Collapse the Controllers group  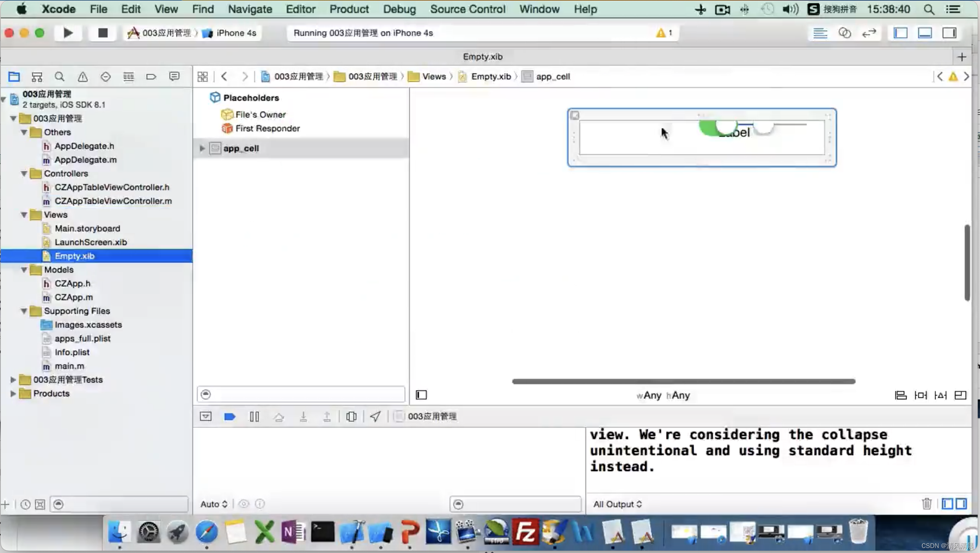coord(24,173)
